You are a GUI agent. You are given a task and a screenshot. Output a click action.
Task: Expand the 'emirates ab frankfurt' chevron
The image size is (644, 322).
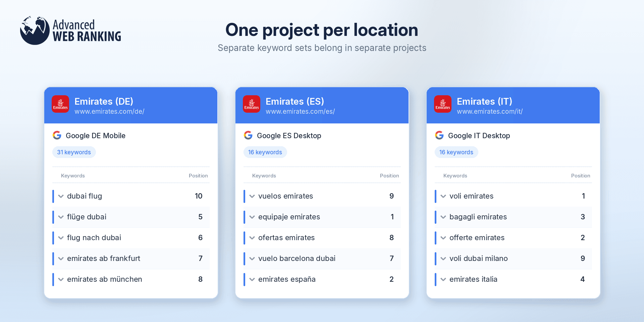point(61,259)
